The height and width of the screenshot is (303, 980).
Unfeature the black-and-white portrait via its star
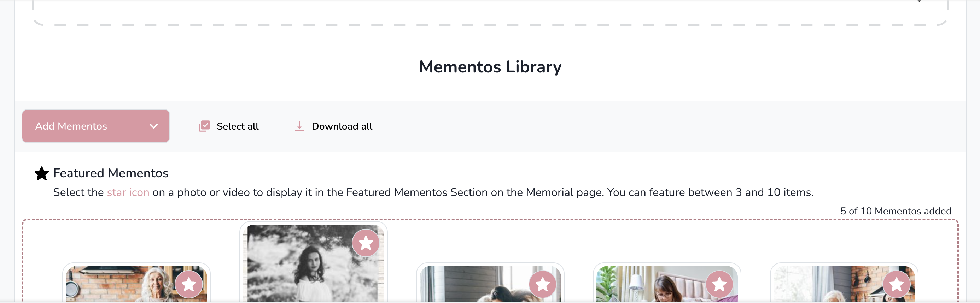click(366, 243)
